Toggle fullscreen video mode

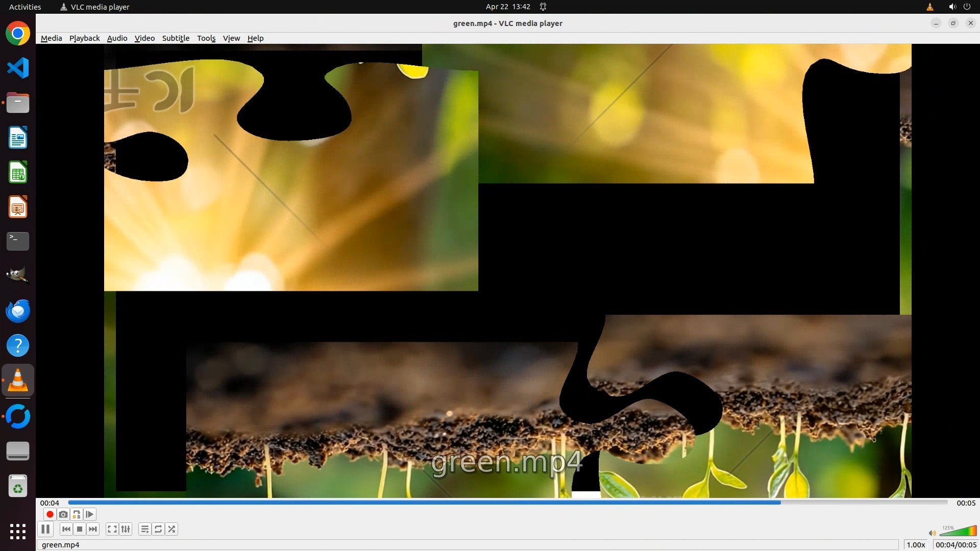click(x=112, y=529)
